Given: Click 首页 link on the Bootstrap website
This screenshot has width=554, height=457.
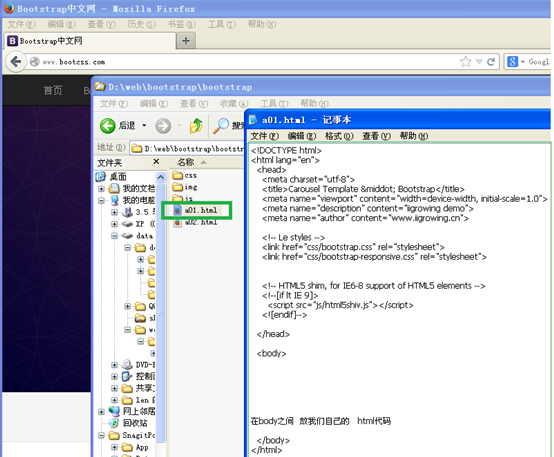Looking at the screenshot, I should tap(53, 90).
